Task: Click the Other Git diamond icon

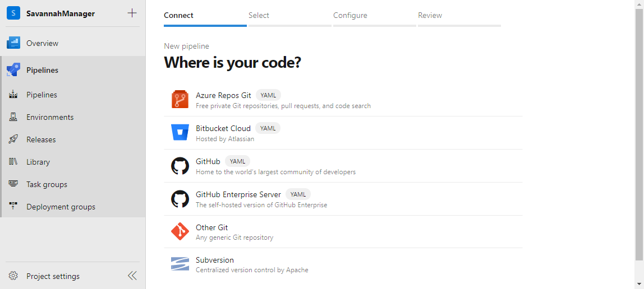Action: pyautogui.click(x=180, y=232)
